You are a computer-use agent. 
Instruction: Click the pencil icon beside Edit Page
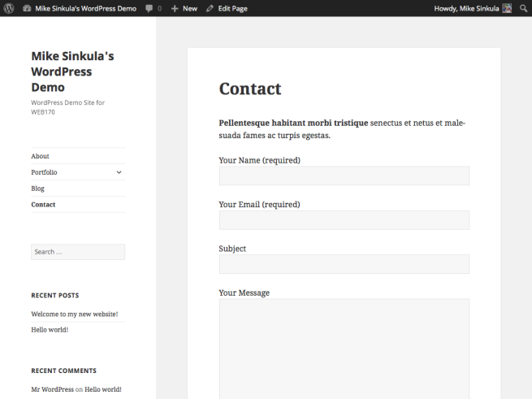coord(210,8)
